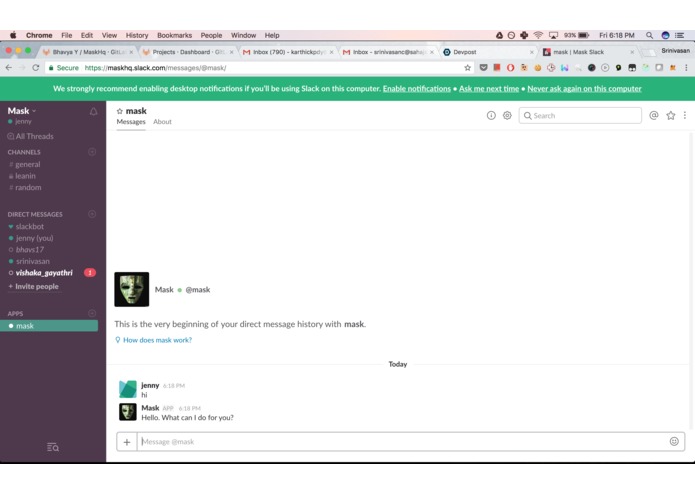This screenshot has width=695, height=494.
Task: Switch to the About tab
Action: pyautogui.click(x=162, y=122)
